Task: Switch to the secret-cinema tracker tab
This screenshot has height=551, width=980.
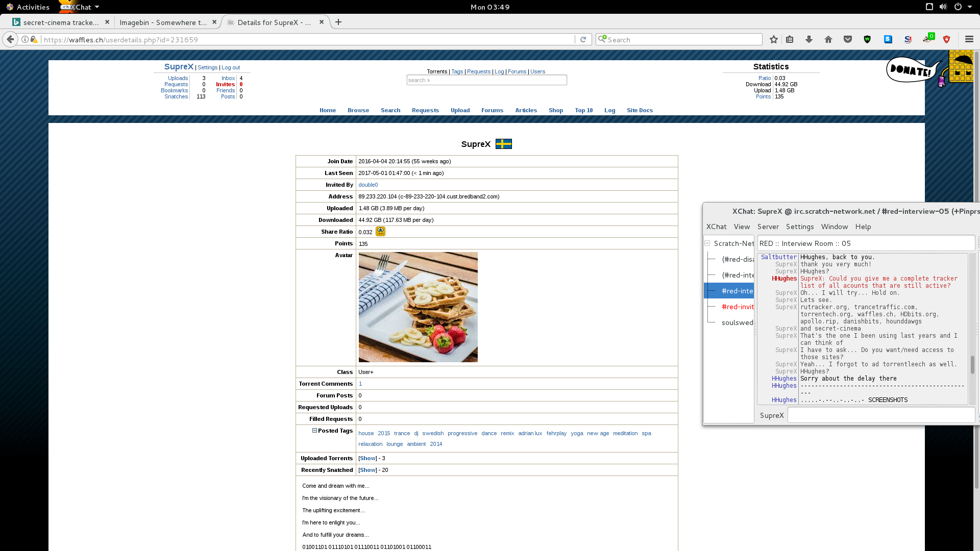Action: [60, 22]
